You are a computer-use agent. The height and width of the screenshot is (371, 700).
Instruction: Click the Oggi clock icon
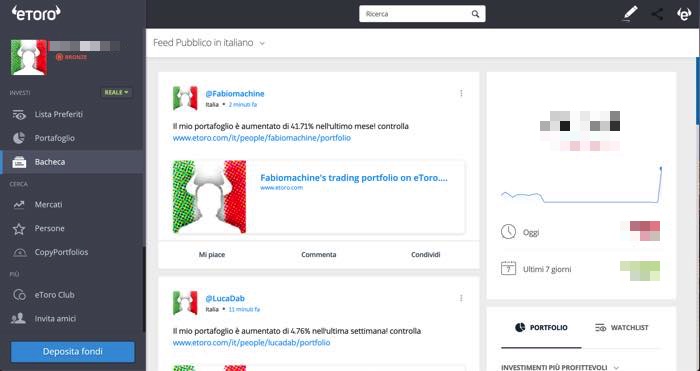pos(508,232)
